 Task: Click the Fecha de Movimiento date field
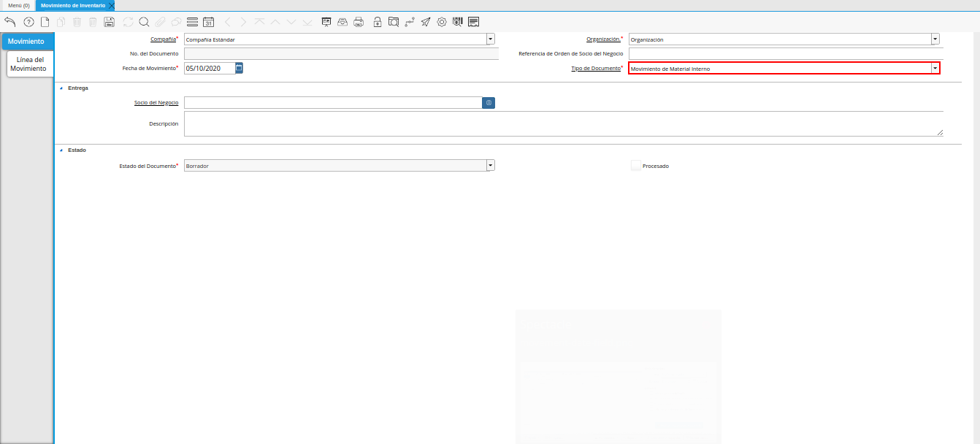(x=210, y=68)
